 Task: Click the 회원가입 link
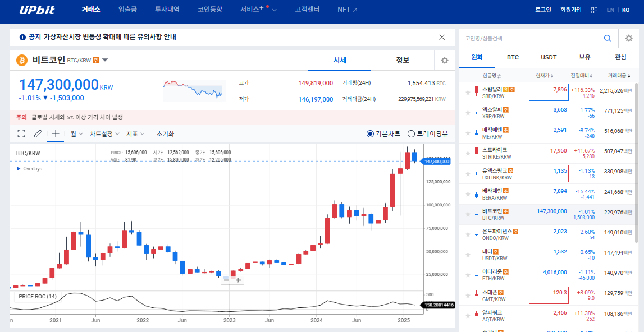pyautogui.click(x=571, y=10)
